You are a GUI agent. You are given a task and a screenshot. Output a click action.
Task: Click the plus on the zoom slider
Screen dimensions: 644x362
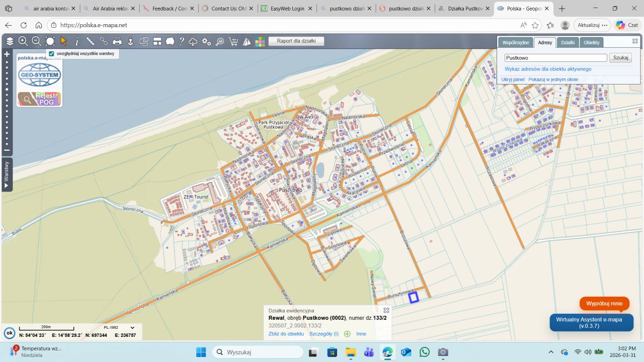7,54
